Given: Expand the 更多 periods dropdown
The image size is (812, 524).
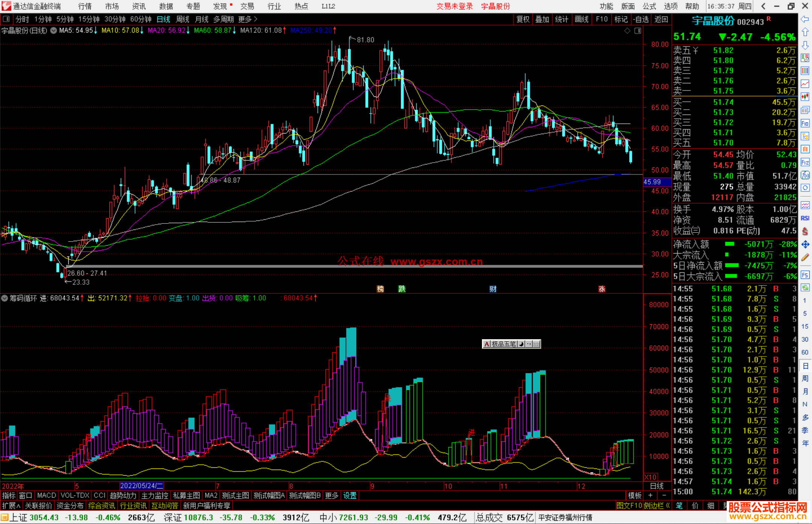Looking at the screenshot, I should pos(247,19).
